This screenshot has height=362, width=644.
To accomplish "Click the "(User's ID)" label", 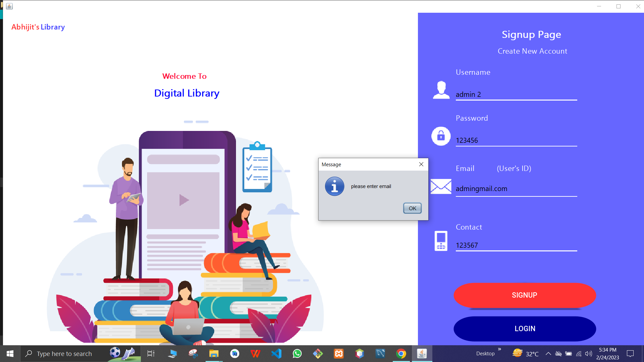I will pos(514,168).
